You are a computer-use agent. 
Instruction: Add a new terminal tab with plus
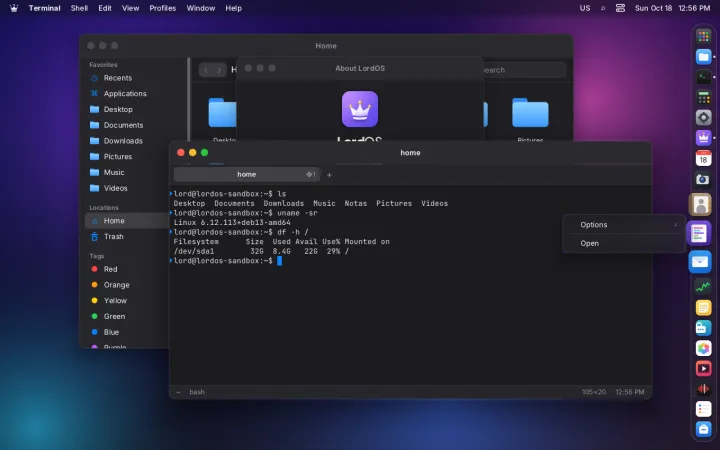click(329, 175)
